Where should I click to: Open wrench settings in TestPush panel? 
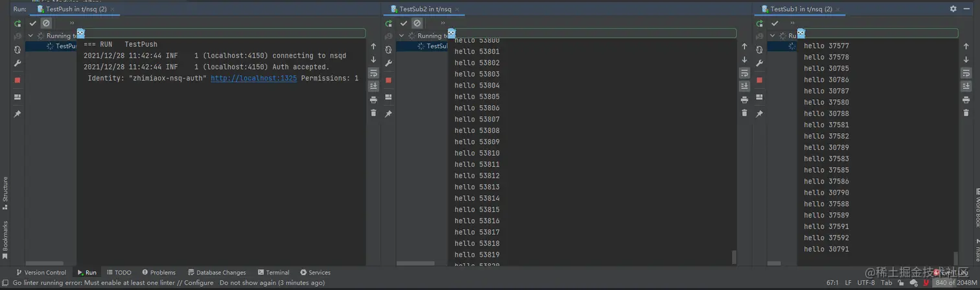coord(17,64)
